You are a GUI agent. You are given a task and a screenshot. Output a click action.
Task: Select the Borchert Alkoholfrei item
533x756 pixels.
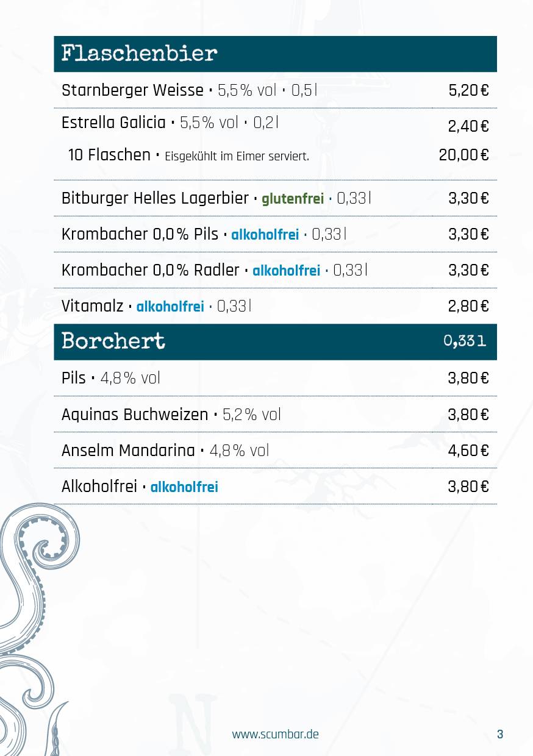(275, 487)
